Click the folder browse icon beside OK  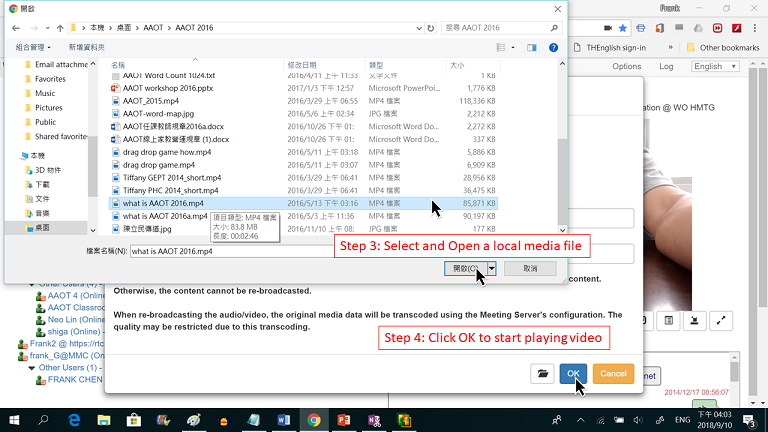(542, 373)
